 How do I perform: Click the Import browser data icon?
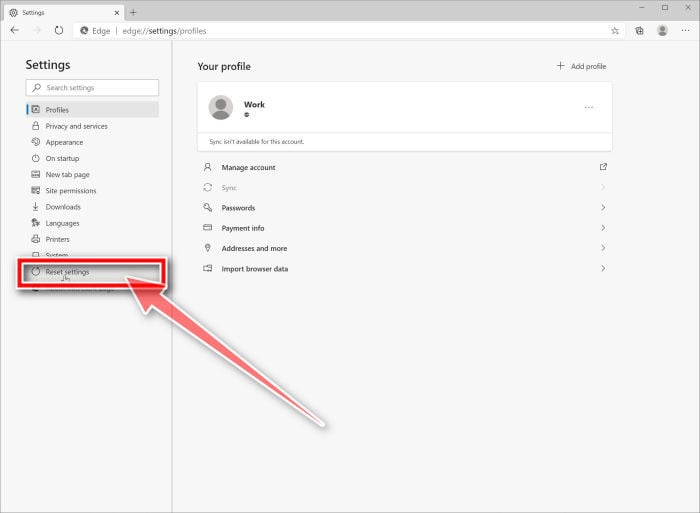[x=208, y=268]
